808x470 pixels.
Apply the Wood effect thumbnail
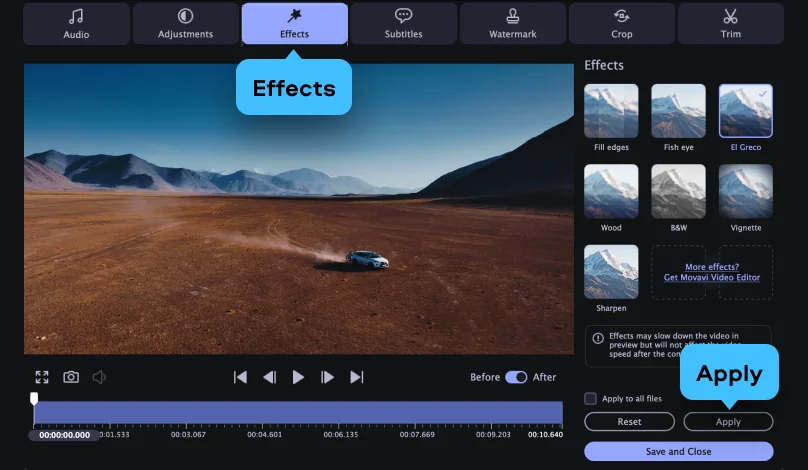pyautogui.click(x=611, y=192)
